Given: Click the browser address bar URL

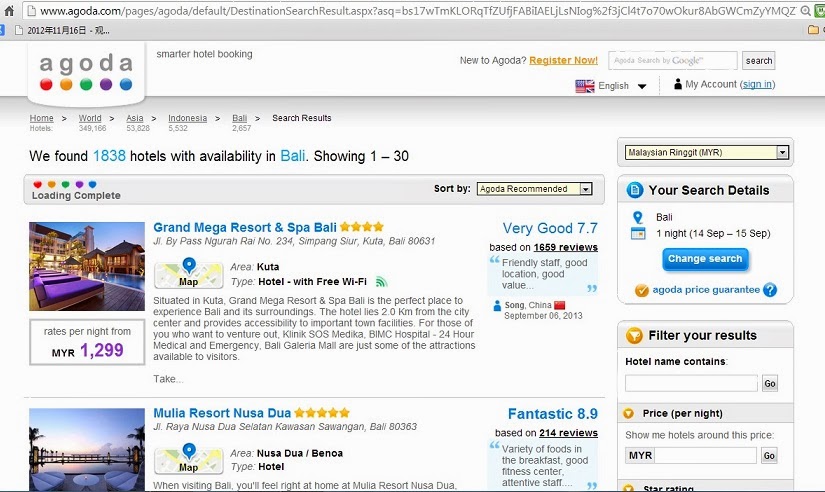Looking at the screenshot, I should click(x=418, y=11).
